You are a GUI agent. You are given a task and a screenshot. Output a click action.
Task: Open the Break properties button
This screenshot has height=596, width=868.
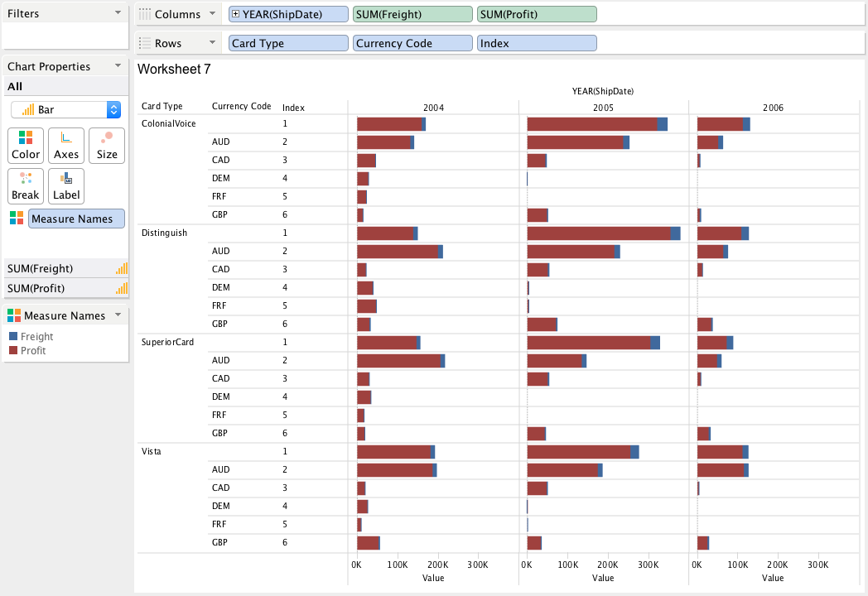pyautogui.click(x=26, y=186)
